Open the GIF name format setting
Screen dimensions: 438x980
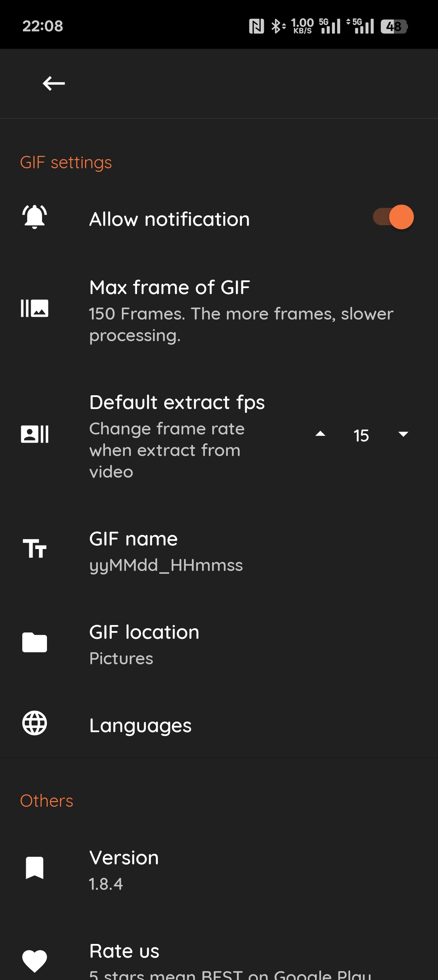tap(166, 551)
